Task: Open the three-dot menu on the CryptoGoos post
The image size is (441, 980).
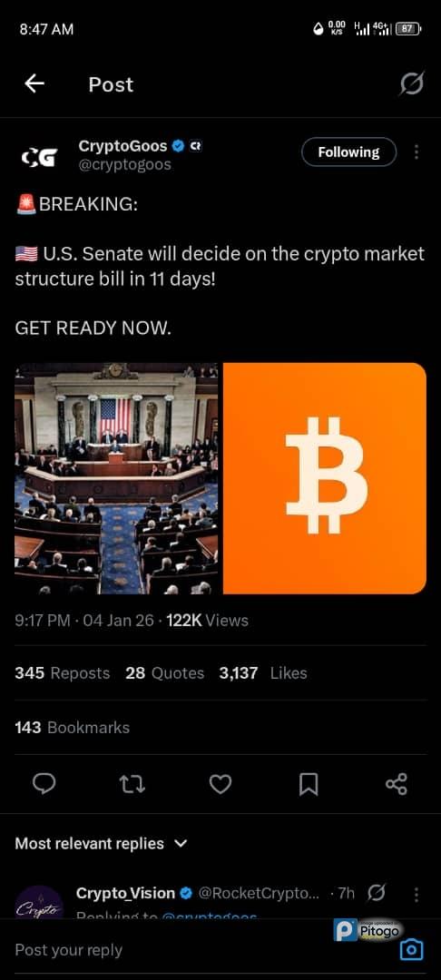Action: (416, 152)
